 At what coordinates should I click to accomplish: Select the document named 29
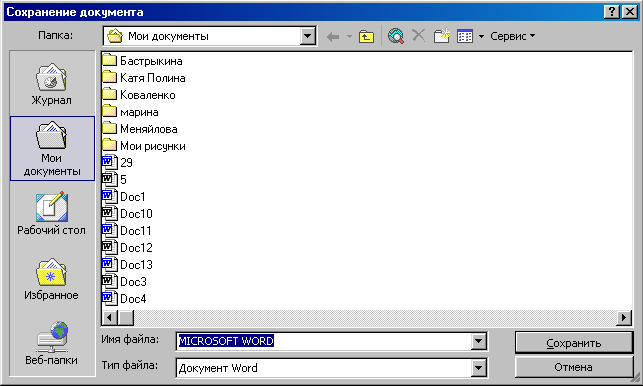pyautogui.click(x=117, y=163)
